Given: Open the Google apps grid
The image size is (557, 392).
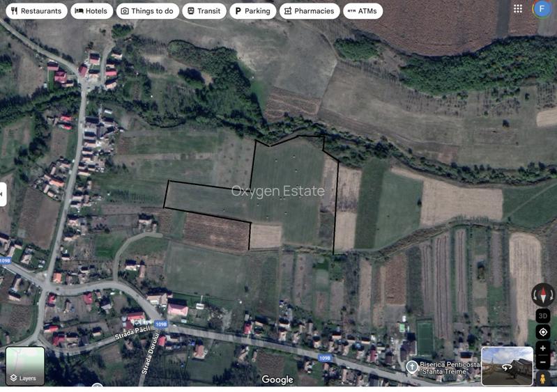Looking at the screenshot, I should [518, 9].
